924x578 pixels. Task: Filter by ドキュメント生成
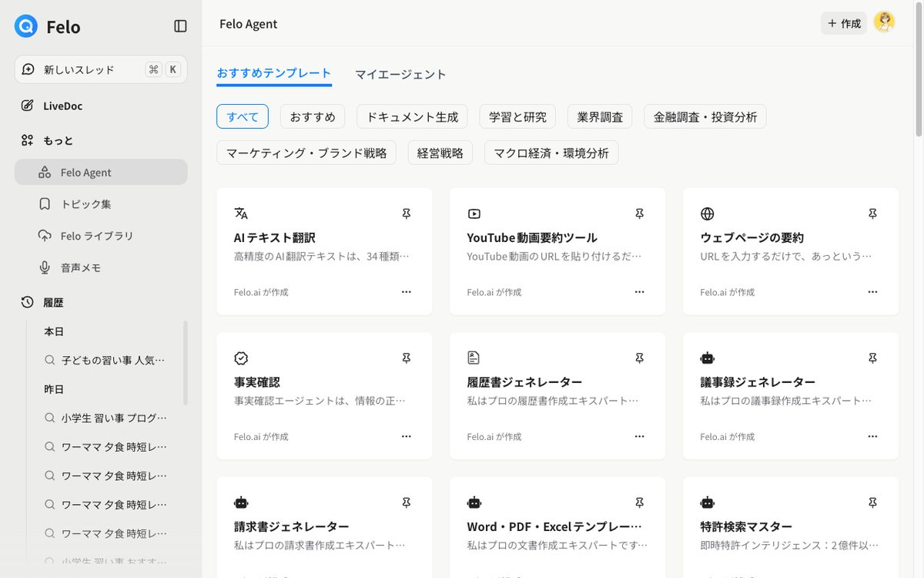click(x=412, y=116)
